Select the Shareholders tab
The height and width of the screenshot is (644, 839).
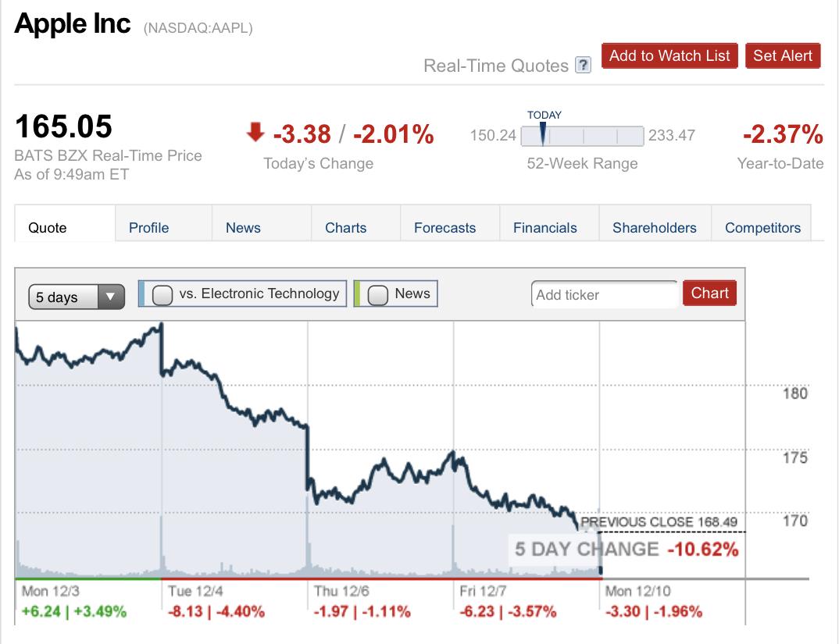click(654, 227)
